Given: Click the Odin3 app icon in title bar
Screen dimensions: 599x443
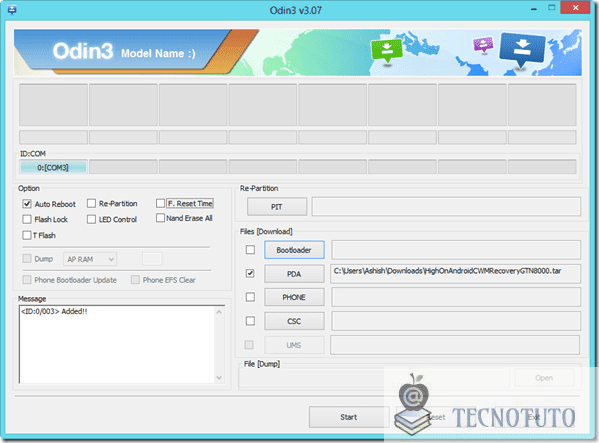Looking at the screenshot, I should click(12, 10).
